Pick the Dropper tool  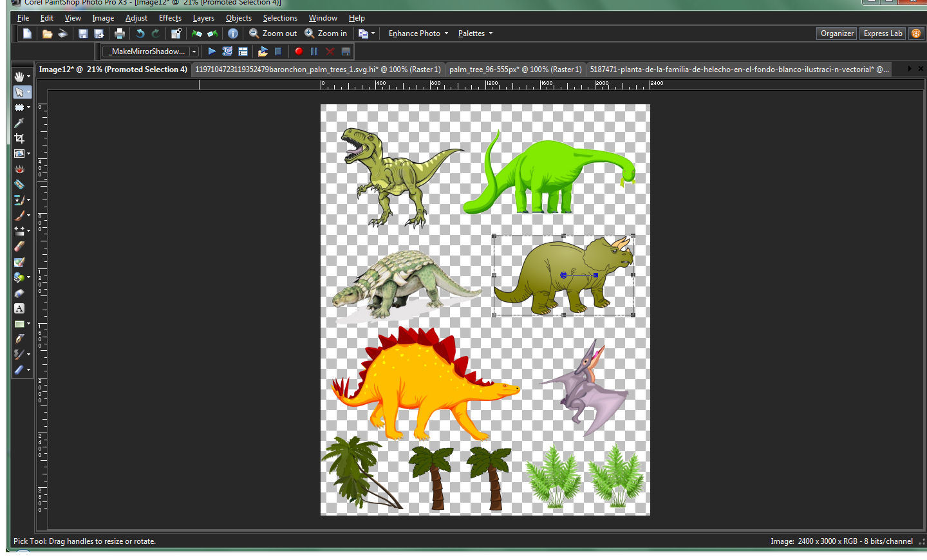coord(19,123)
